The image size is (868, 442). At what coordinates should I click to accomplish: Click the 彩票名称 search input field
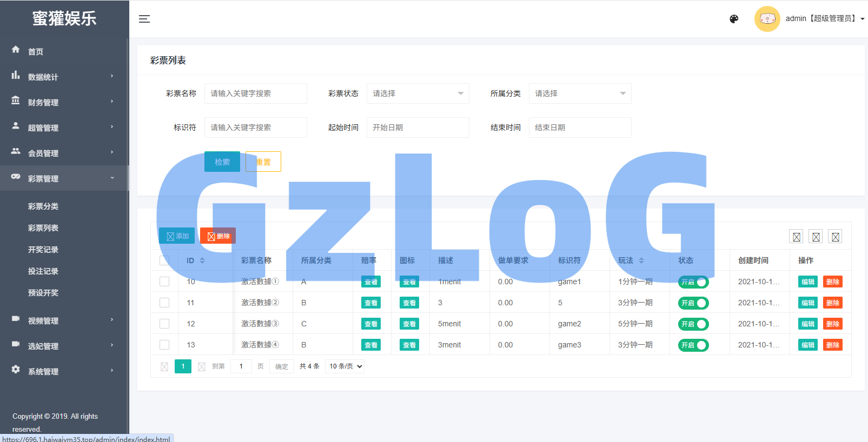pos(255,93)
